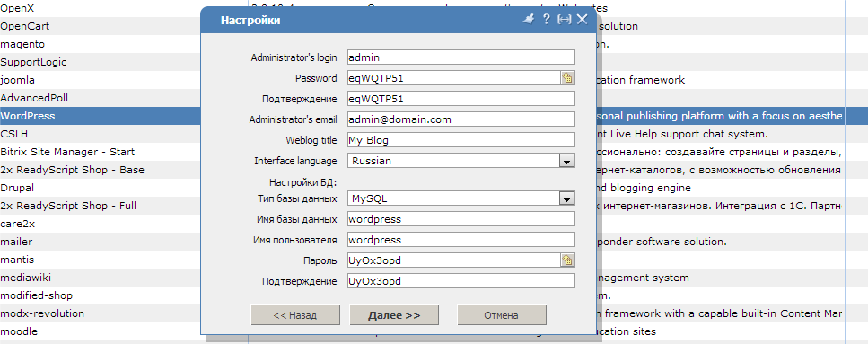The width and height of the screenshot is (868, 344).
Task: Edit the Weblog title field
Action: (x=461, y=140)
